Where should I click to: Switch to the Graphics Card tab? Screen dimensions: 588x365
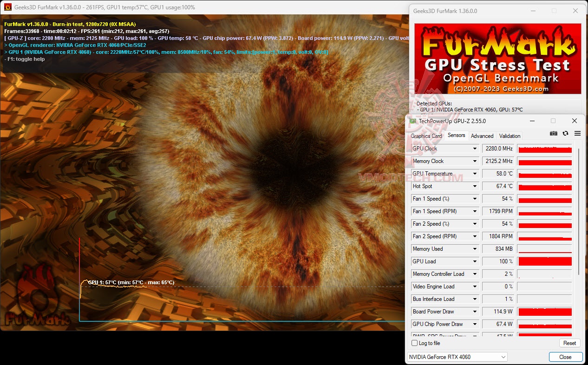(x=426, y=136)
